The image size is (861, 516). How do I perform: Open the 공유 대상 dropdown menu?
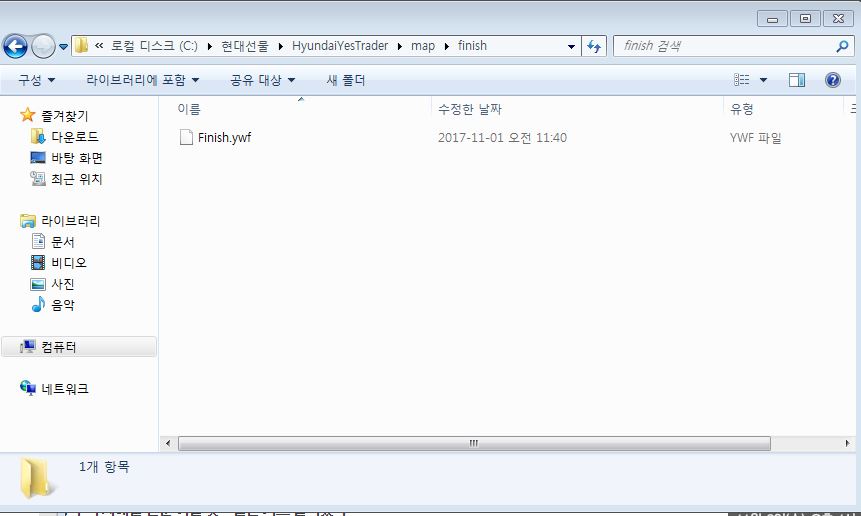click(263, 80)
